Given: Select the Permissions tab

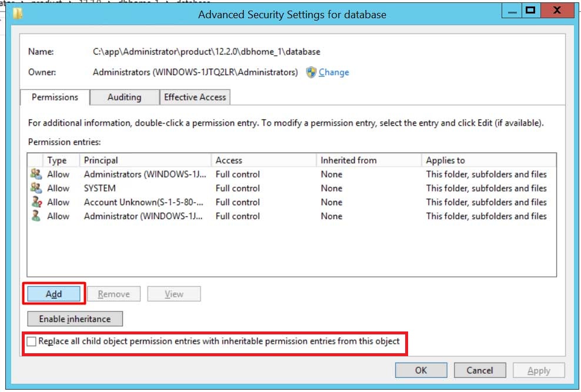Looking at the screenshot, I should click(x=55, y=98).
